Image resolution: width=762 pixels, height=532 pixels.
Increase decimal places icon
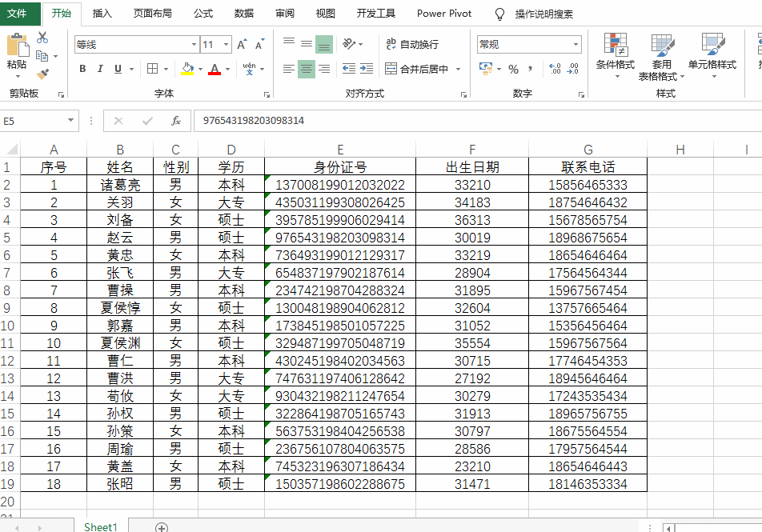[555, 69]
